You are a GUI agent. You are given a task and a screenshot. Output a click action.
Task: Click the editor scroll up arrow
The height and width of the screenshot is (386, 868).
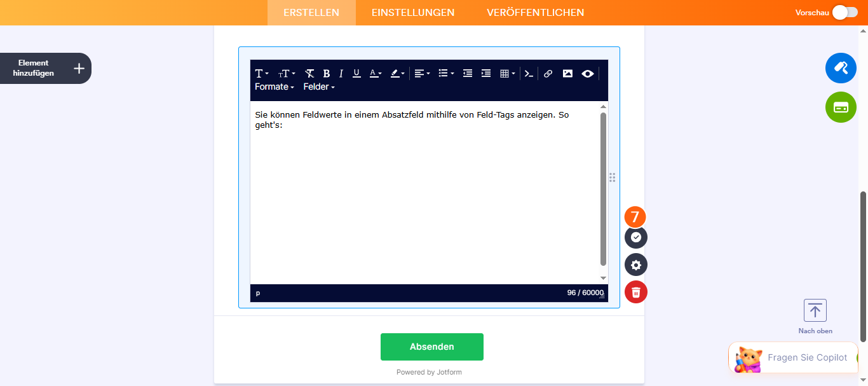[604, 107]
